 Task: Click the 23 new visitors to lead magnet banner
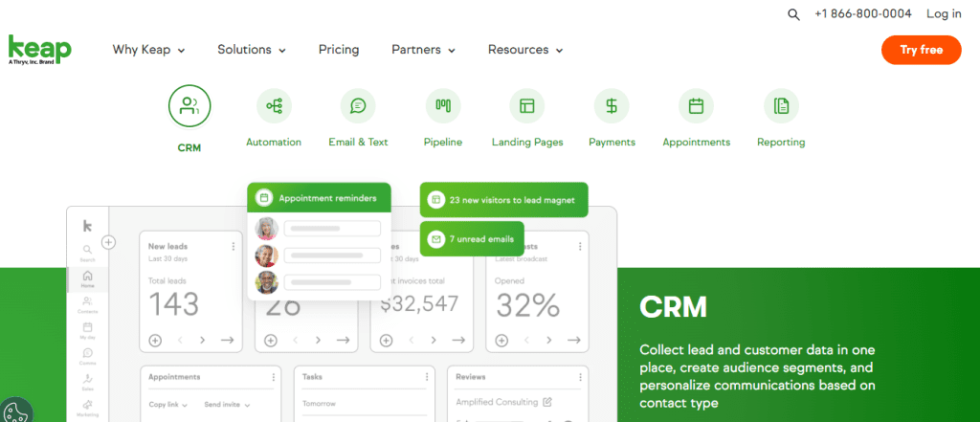click(x=503, y=200)
